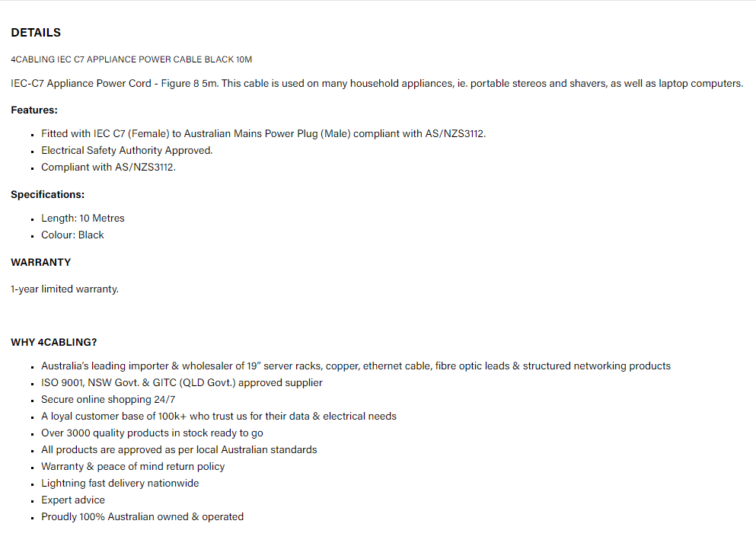Click the IEC-C7 Appliance Power Cord description paragraph
Viewport: 756px width, 543px height.
pyautogui.click(x=377, y=83)
